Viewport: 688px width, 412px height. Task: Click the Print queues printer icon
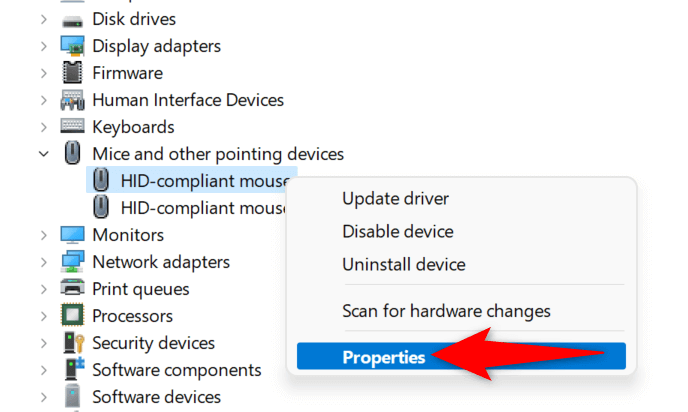(72, 289)
